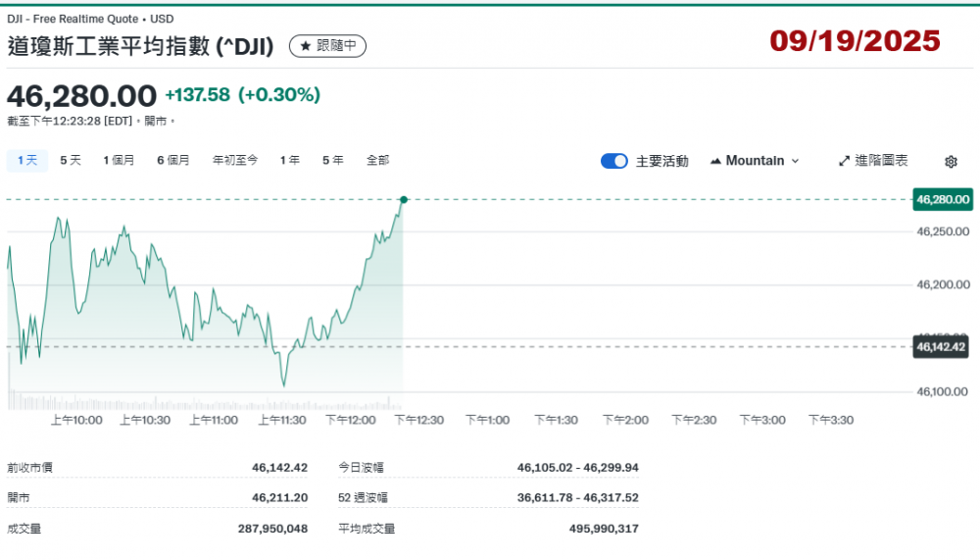This screenshot has height=560, width=980.
Task: Show the 全部 full history range
Action: pos(377,160)
